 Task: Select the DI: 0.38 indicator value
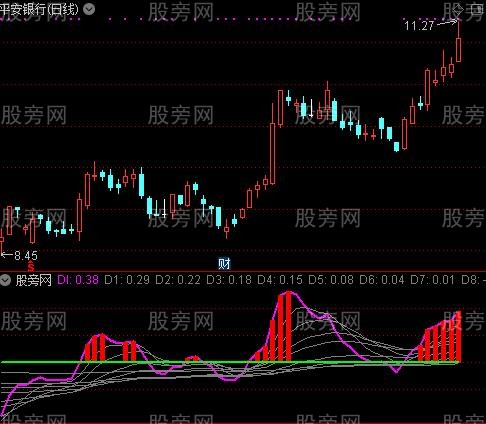point(78,280)
